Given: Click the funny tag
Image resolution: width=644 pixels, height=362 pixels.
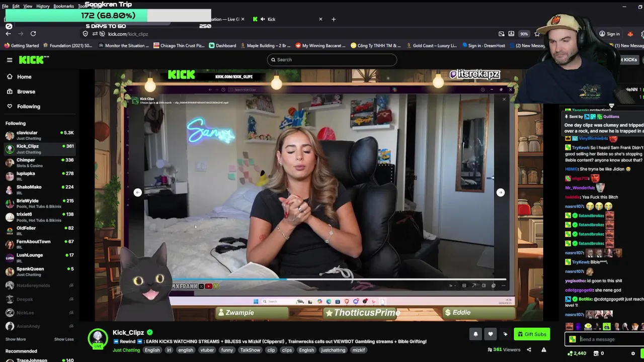Looking at the screenshot, I should (x=227, y=350).
